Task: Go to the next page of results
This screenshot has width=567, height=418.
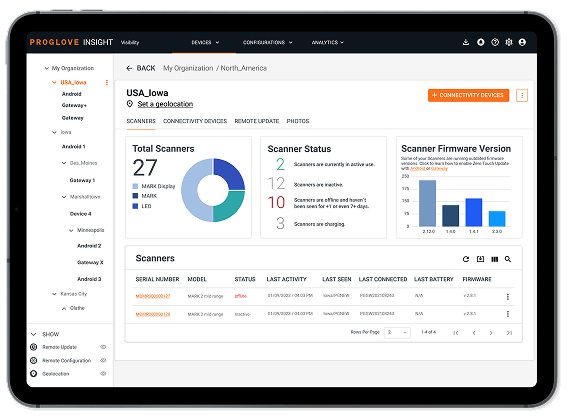Action: pos(491,333)
